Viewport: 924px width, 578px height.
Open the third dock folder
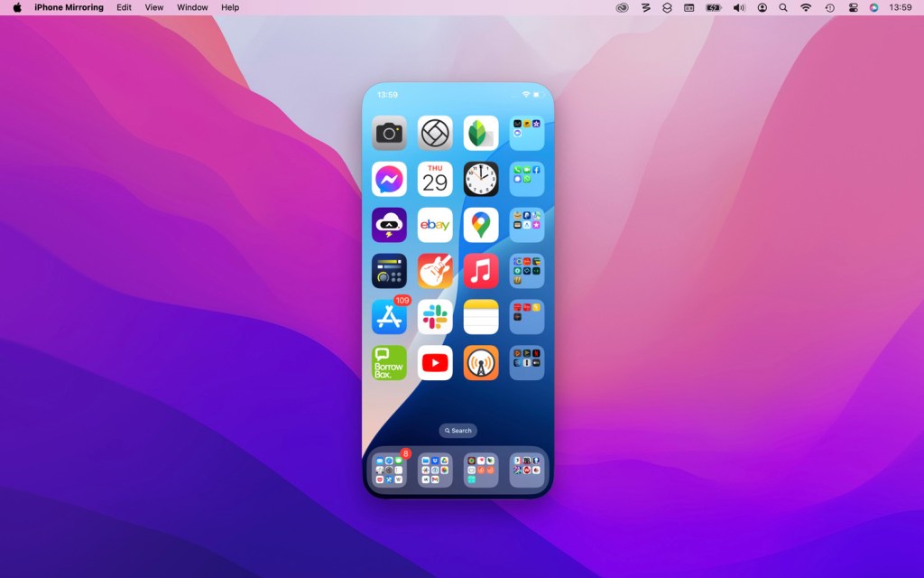point(481,470)
